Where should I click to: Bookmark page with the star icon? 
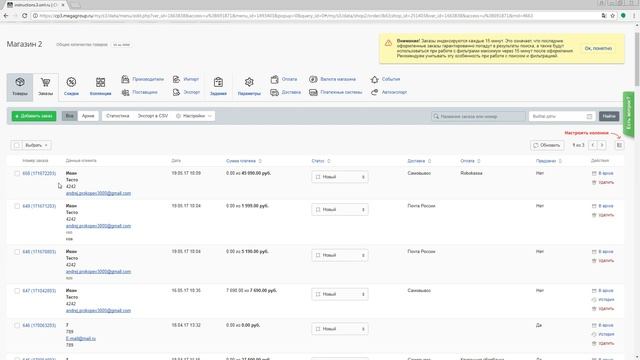[613, 16]
